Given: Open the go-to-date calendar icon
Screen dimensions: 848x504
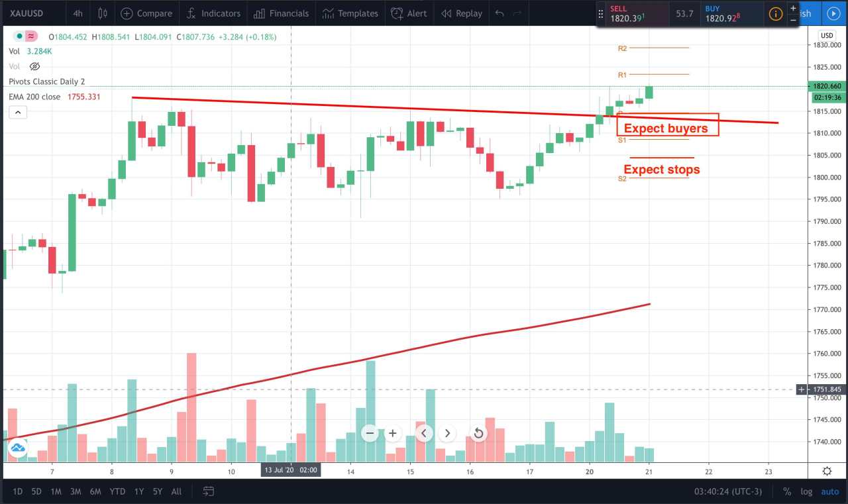Looking at the screenshot, I should (209, 491).
